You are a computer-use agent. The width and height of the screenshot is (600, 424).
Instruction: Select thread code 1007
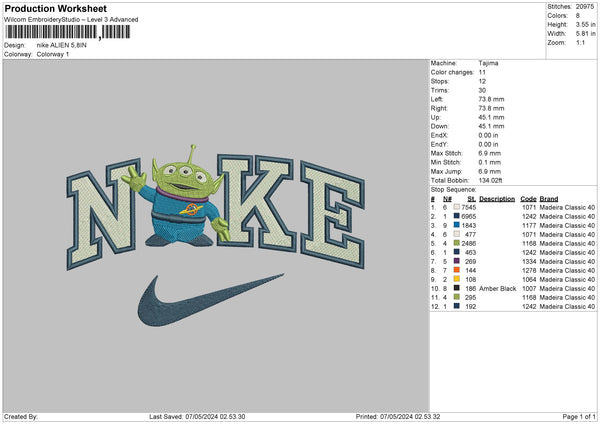coord(529,288)
